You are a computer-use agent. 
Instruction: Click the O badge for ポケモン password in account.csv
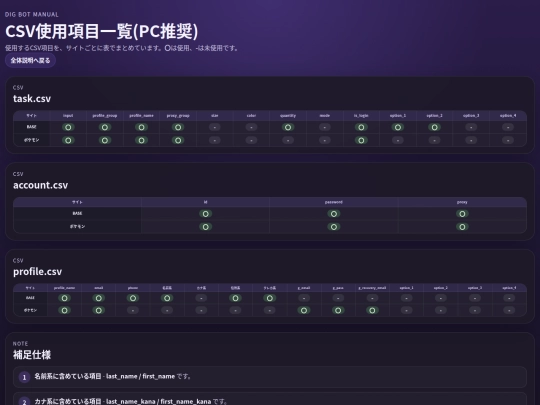click(x=334, y=227)
